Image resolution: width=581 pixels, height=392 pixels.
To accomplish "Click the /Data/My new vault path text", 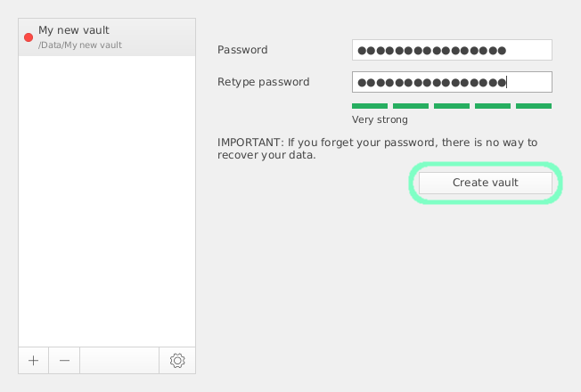I will (80, 45).
